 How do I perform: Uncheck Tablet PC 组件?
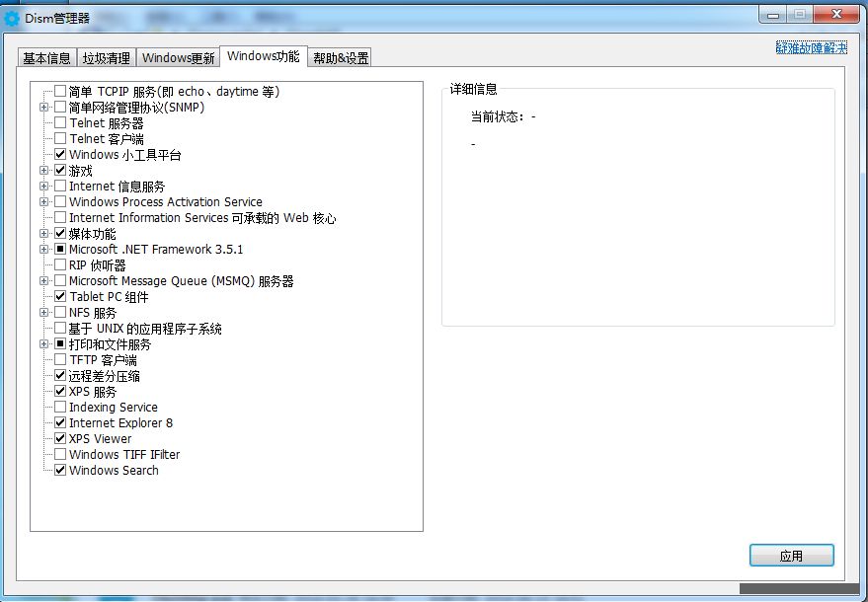coord(60,296)
